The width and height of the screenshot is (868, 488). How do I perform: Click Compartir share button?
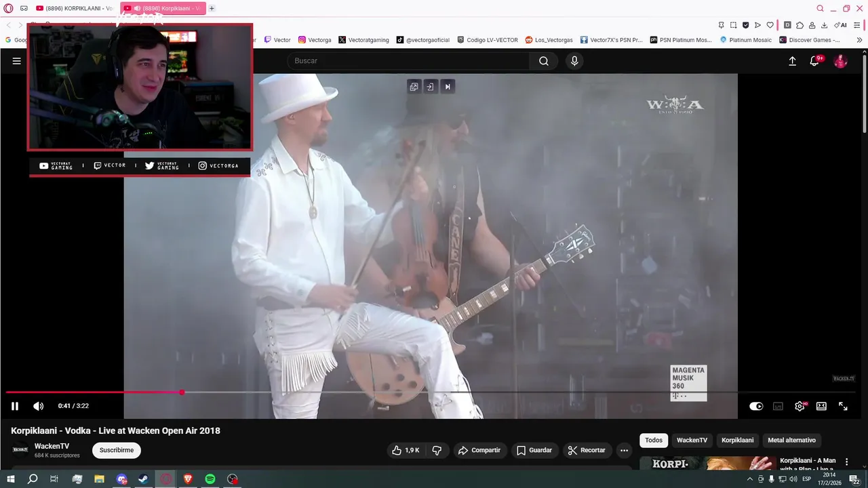click(479, 450)
